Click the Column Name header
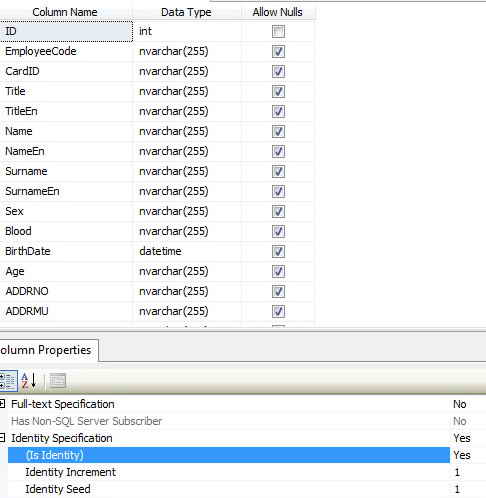 click(x=65, y=12)
